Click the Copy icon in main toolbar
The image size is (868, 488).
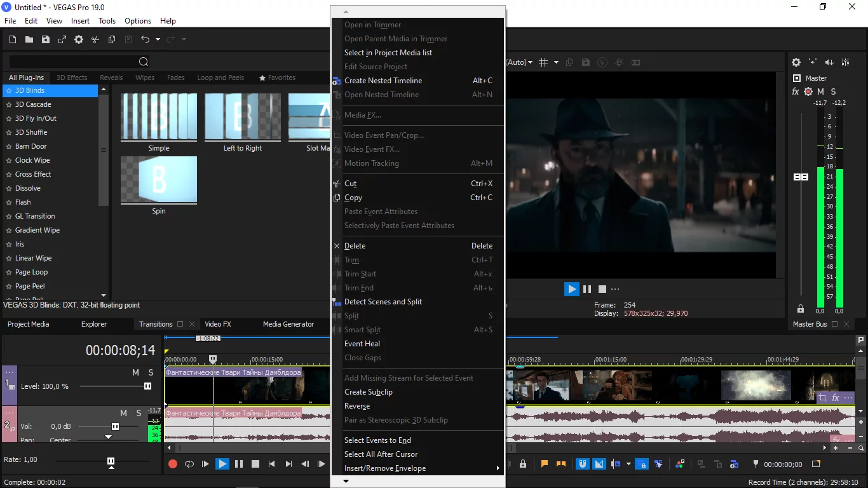[x=112, y=39]
